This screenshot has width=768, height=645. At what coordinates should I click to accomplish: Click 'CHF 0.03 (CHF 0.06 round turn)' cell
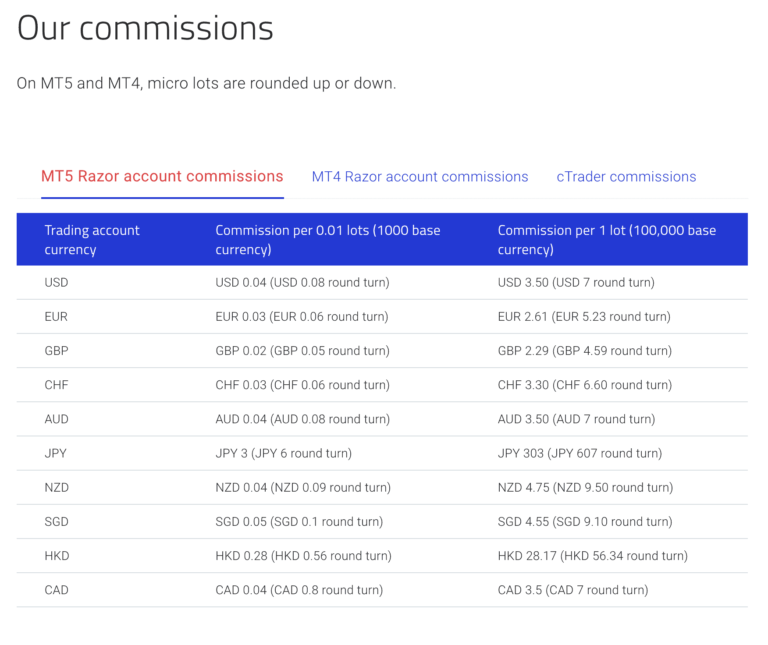302,385
